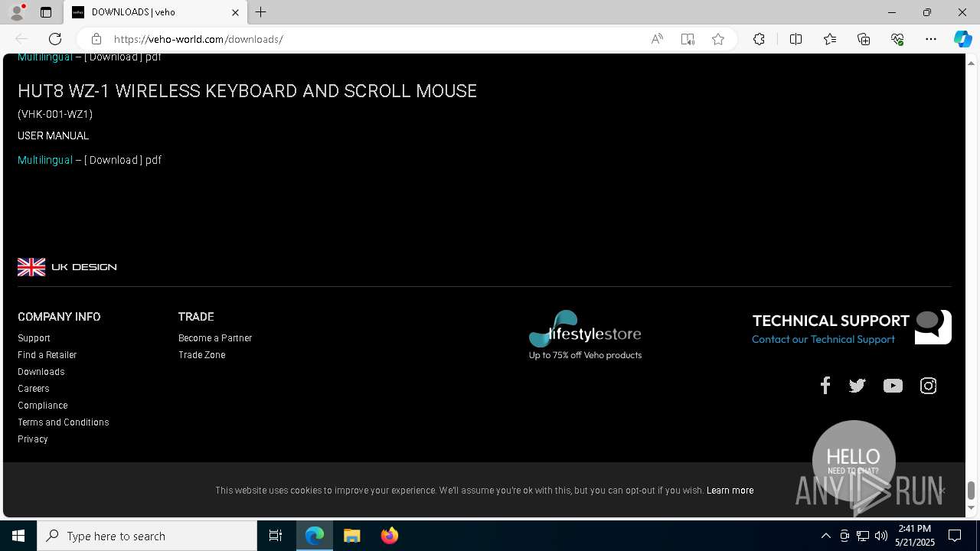Click the taskbar search box
Screen dimensions: 980x551
click(147, 536)
